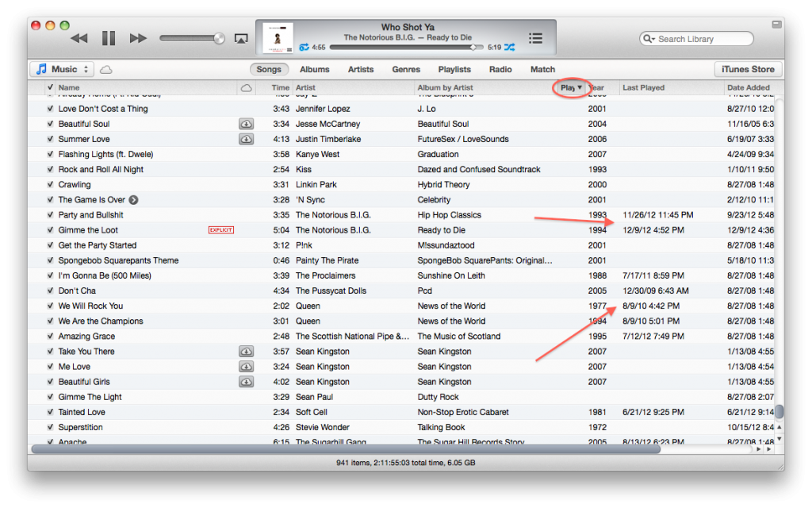Open the search options dropdown arrow
812x508 pixels.
[653, 39]
